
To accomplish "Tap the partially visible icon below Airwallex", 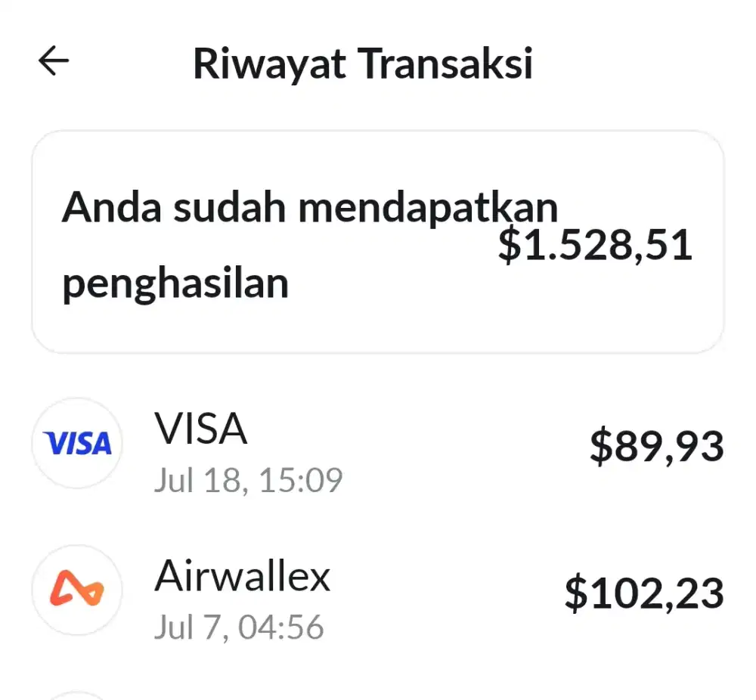I will pyautogui.click(x=77, y=695).
